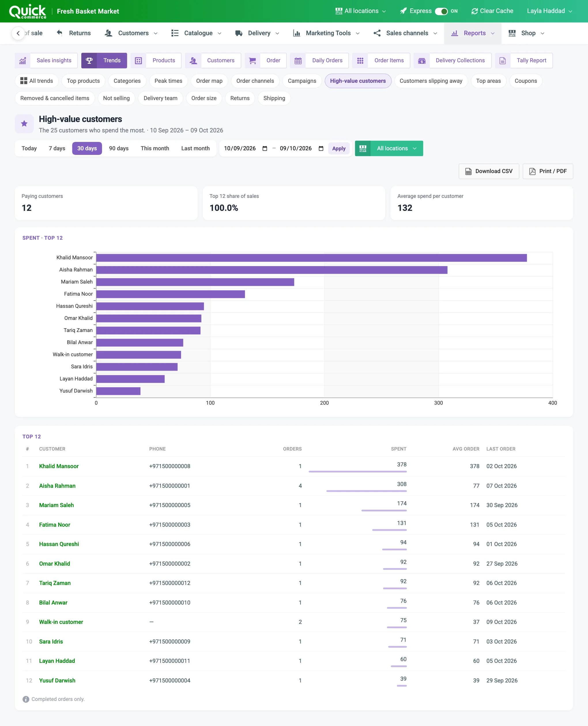Click the Quick Commerce logo

(27, 11)
